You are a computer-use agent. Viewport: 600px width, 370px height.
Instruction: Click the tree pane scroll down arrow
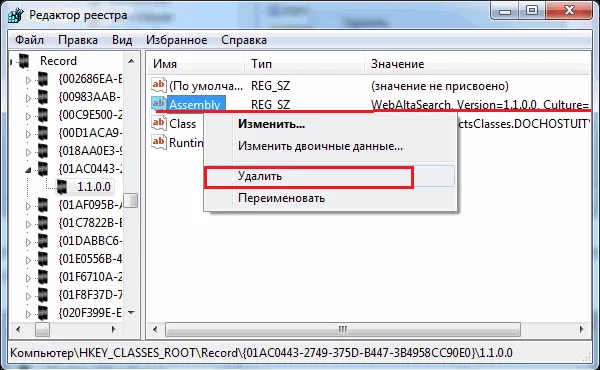[x=131, y=313]
